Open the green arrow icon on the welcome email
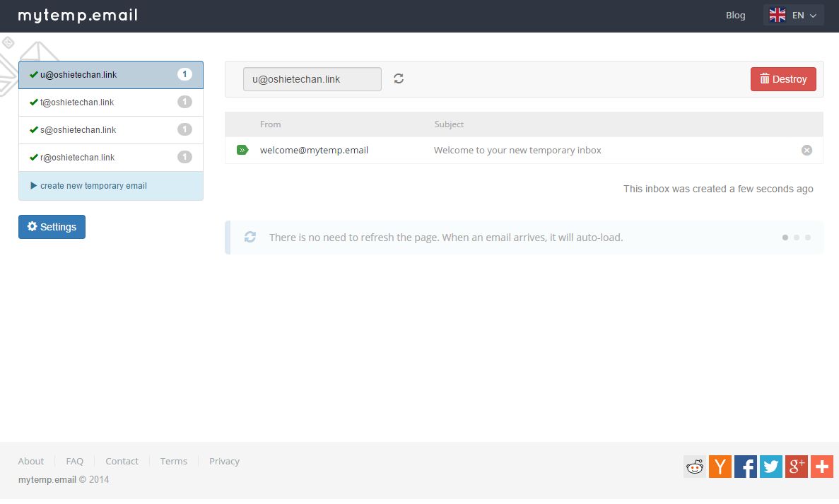Screen dimensions: 839x504 (x=242, y=151)
